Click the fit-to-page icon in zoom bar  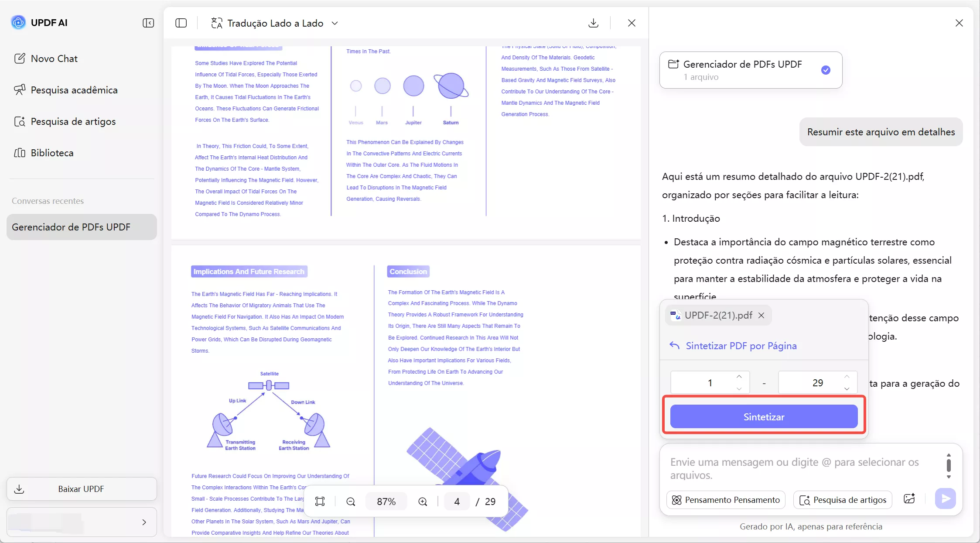point(320,502)
